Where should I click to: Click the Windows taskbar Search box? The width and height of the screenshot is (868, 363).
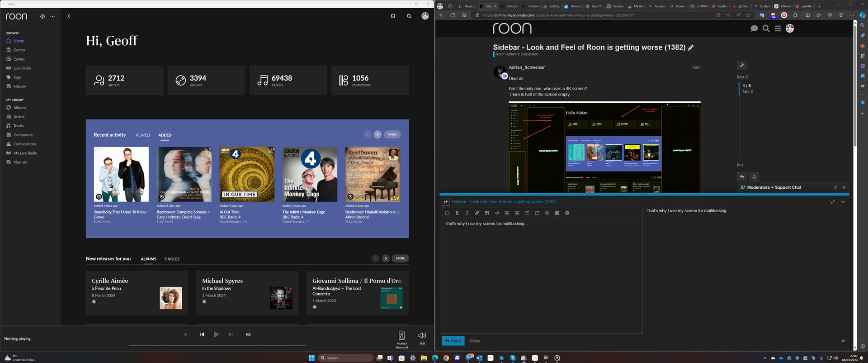point(346,358)
